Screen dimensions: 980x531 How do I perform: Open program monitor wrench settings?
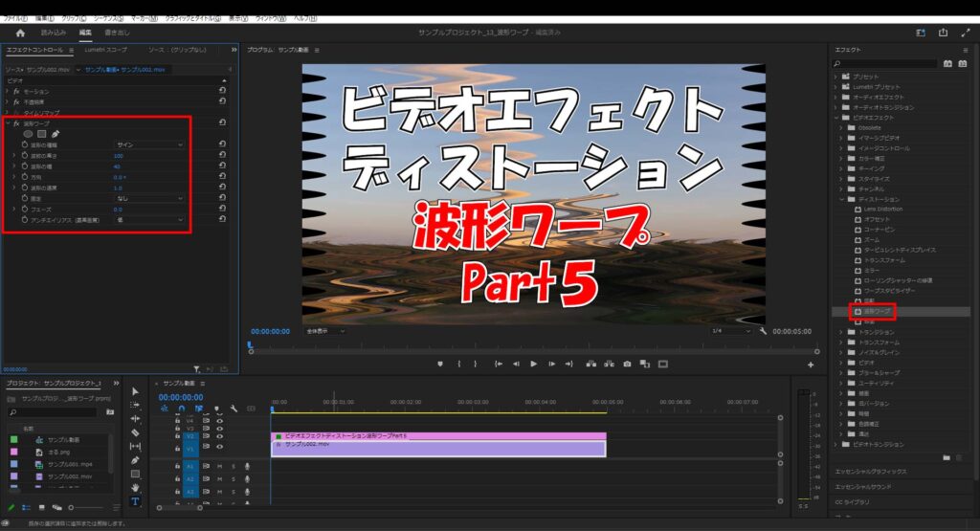coord(763,331)
